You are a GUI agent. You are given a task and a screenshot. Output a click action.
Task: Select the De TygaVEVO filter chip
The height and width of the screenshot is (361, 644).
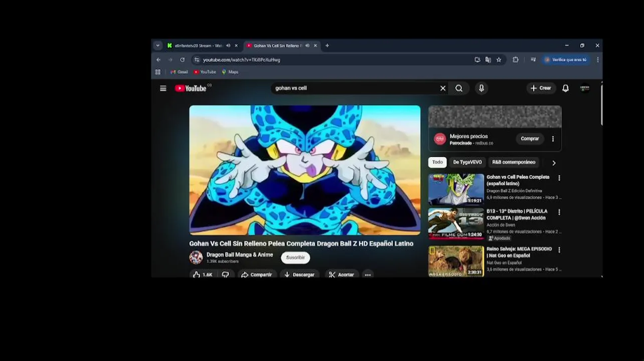point(467,162)
